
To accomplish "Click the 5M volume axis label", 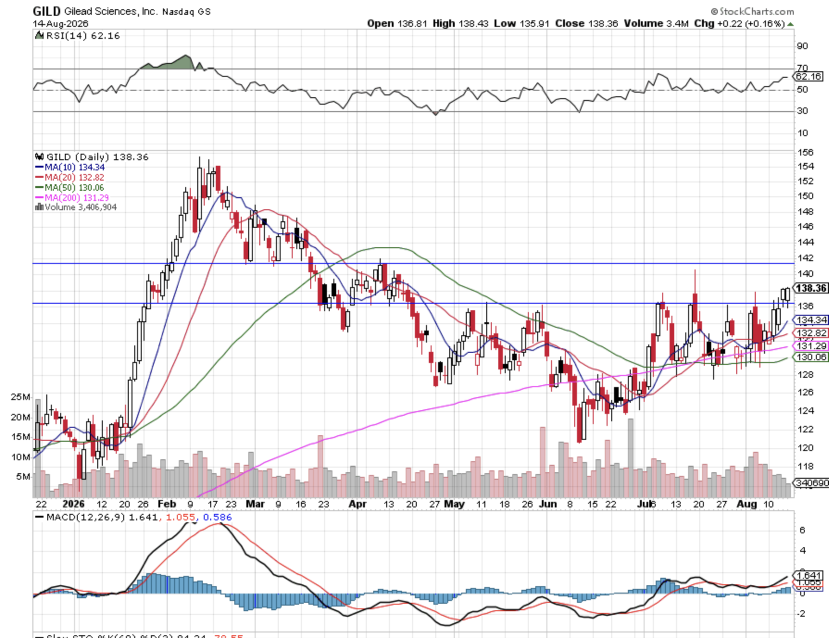I will (x=23, y=476).
